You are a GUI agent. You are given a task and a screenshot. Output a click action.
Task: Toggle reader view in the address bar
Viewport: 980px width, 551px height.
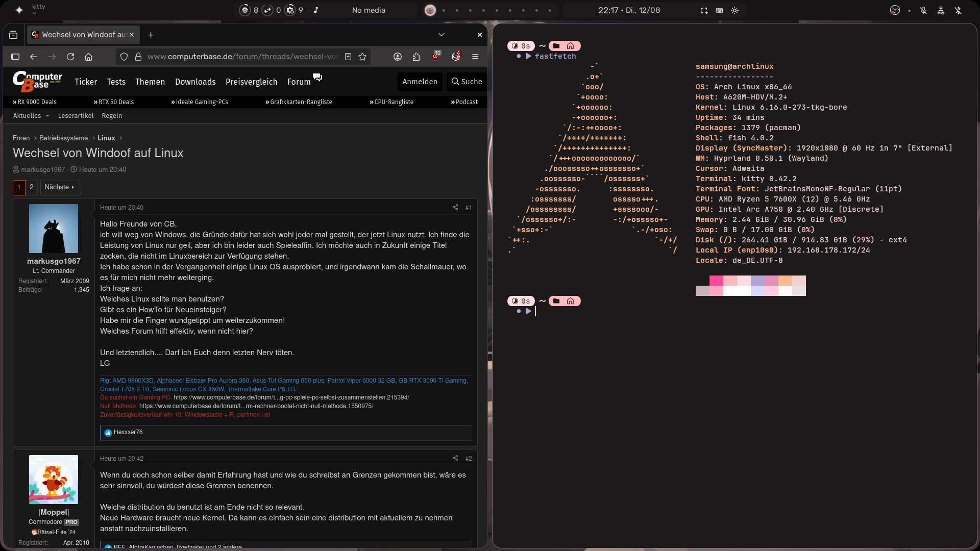348,57
